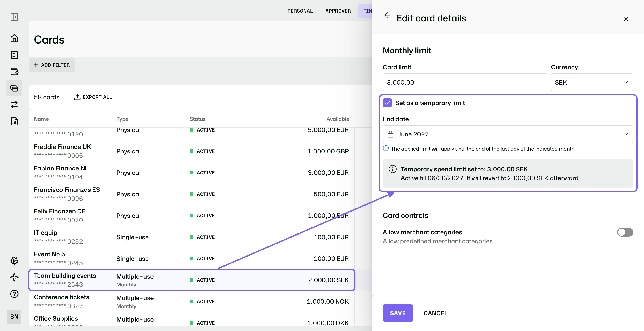Click the SAVE button
The width and height of the screenshot is (644, 331).
tap(398, 313)
